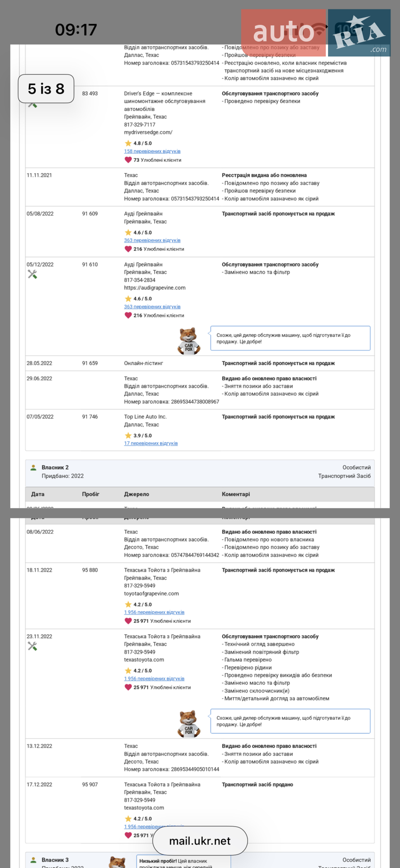Click the mileage value 95 880

90,570
